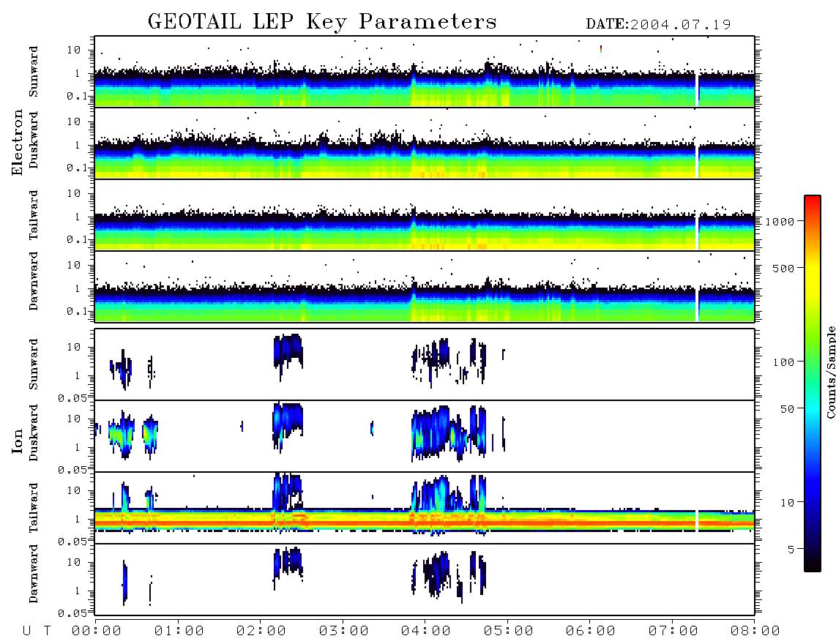The image size is (836, 644).
Task: Click the Ion Dawnward spectrogram panel
Action: coord(425,580)
